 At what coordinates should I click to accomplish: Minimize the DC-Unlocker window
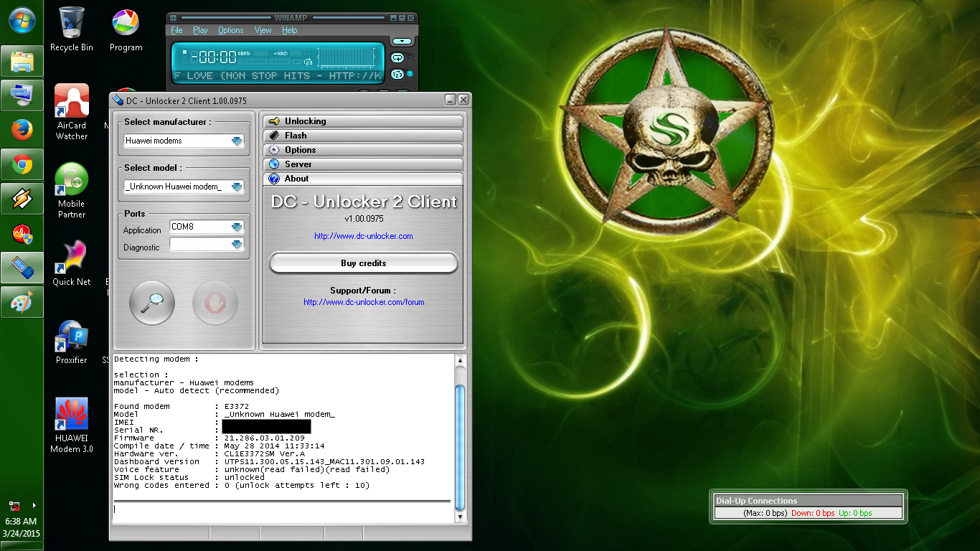pyautogui.click(x=451, y=100)
